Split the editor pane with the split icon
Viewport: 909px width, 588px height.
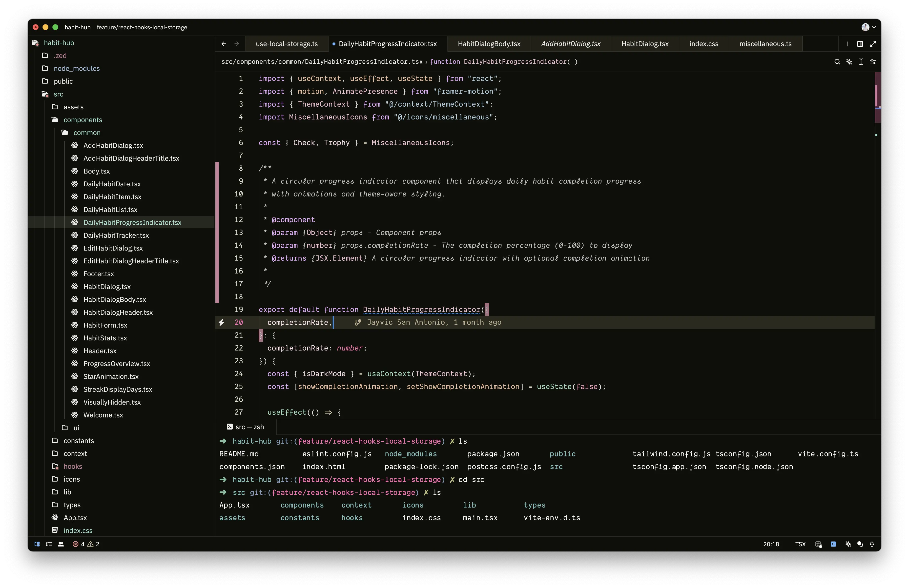click(x=860, y=44)
